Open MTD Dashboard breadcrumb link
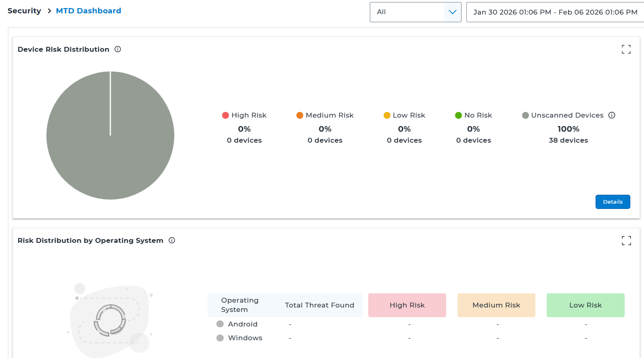Viewport: 644px width, 358px height. (88, 11)
